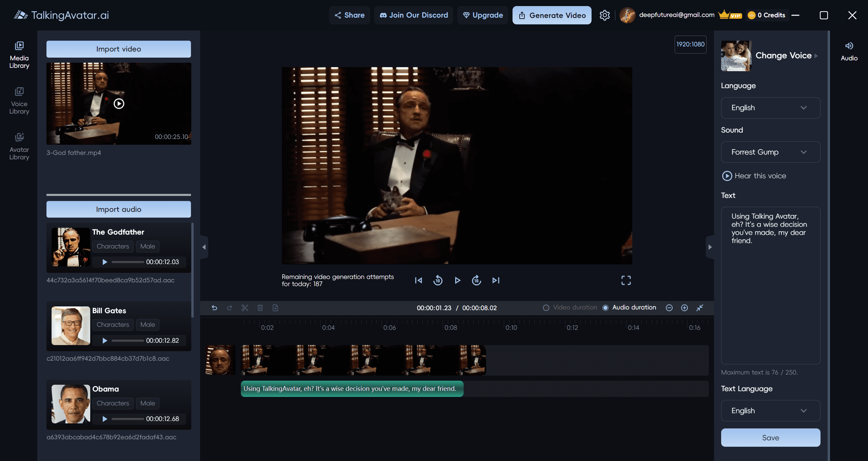Viewport: 868px width, 461px height.
Task: Click the 0 Credits indicator
Action: click(x=767, y=15)
